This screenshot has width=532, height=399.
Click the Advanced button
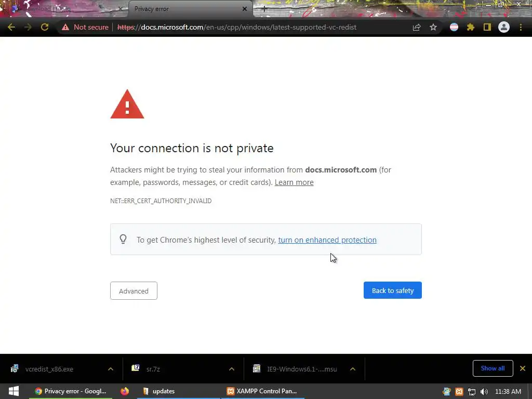(134, 291)
